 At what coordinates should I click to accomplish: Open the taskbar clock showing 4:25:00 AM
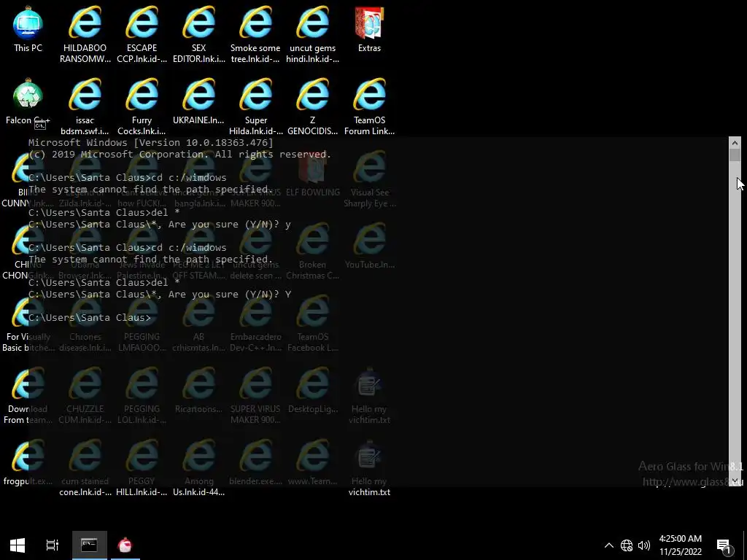[681, 545]
